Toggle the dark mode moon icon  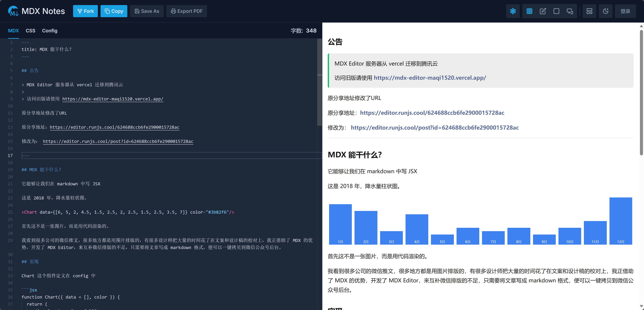pyautogui.click(x=606, y=11)
